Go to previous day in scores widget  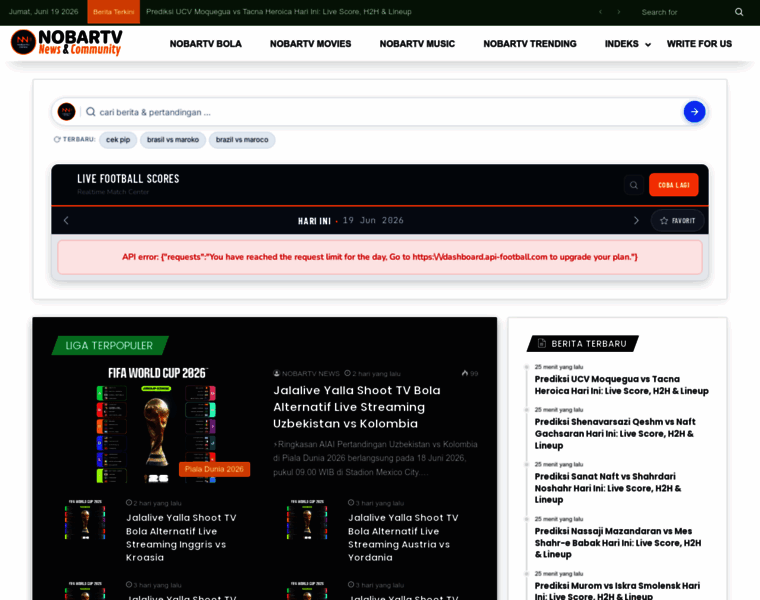click(66, 221)
